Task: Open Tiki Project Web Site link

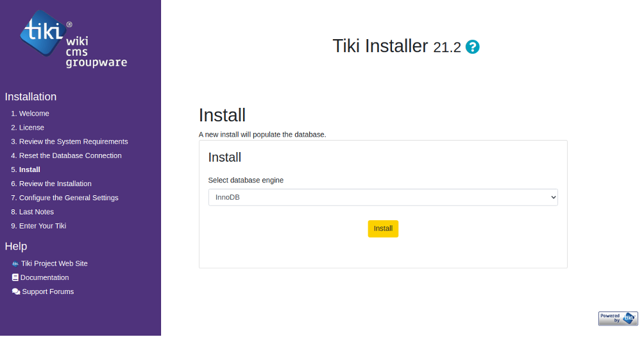Action: 55,264
